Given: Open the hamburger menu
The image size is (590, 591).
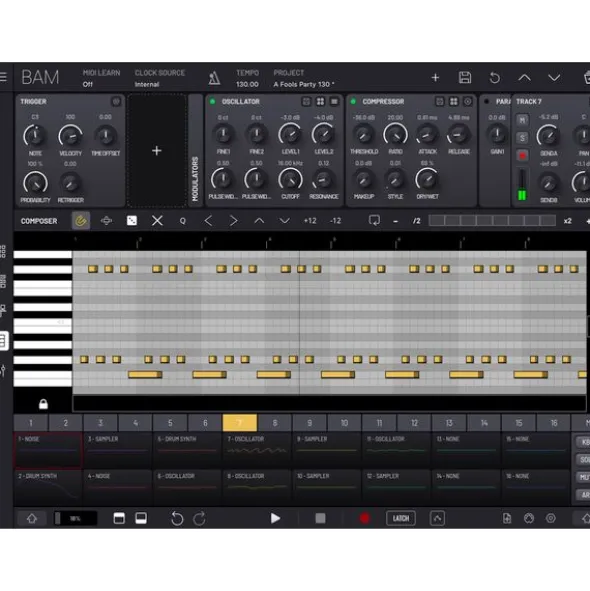Looking at the screenshot, I should [x=3, y=77].
